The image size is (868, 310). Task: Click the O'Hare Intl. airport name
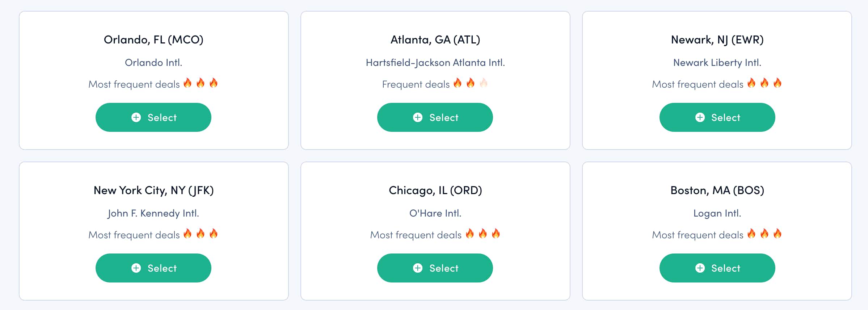point(435,213)
